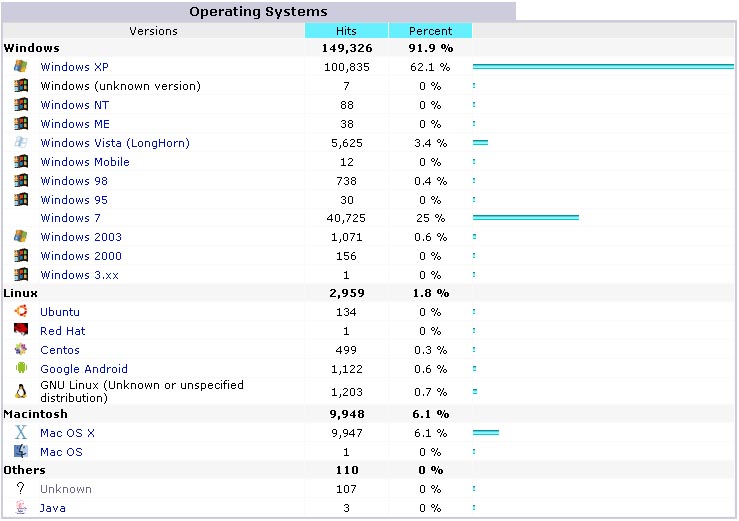Viewport: 739px width, 521px height.
Task: Click the Versions column header
Action: coord(154,31)
